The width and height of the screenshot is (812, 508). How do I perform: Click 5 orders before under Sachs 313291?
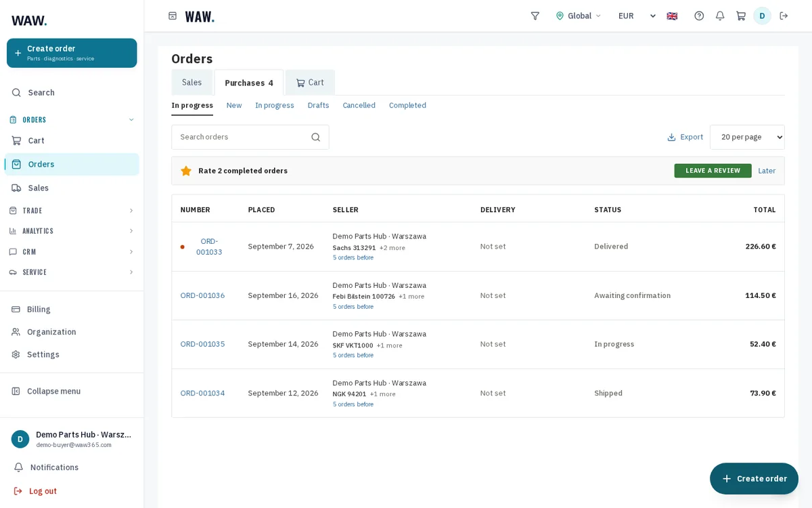click(353, 257)
